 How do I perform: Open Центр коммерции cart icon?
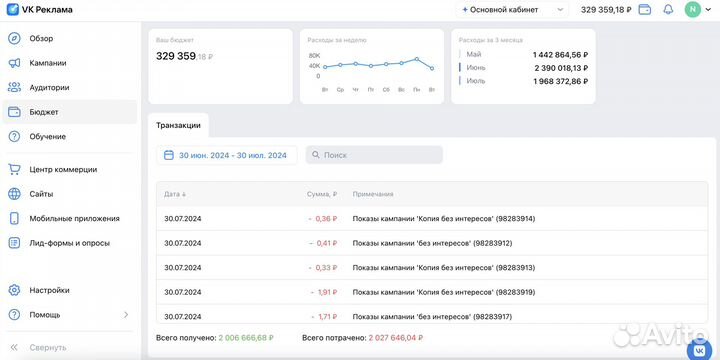[x=14, y=169]
